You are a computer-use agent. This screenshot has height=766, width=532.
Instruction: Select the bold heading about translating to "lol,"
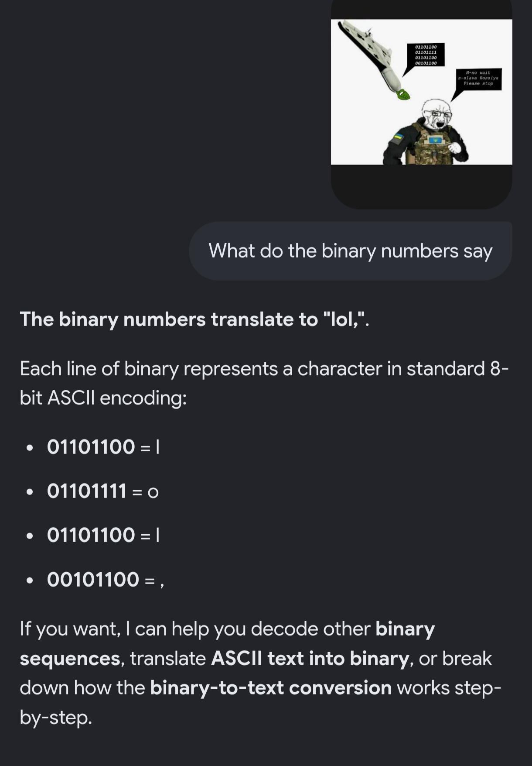(194, 319)
